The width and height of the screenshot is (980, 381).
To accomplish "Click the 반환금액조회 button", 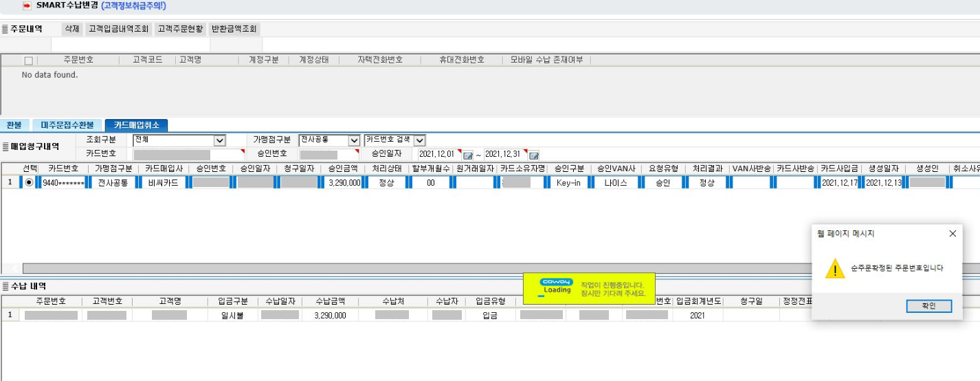I will pos(234,29).
